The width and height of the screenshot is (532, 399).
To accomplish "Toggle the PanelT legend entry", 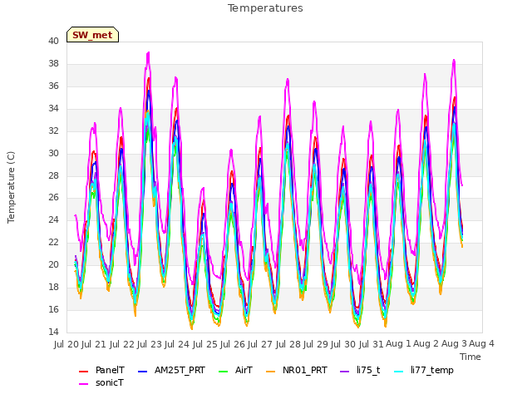I will click(x=101, y=370).
